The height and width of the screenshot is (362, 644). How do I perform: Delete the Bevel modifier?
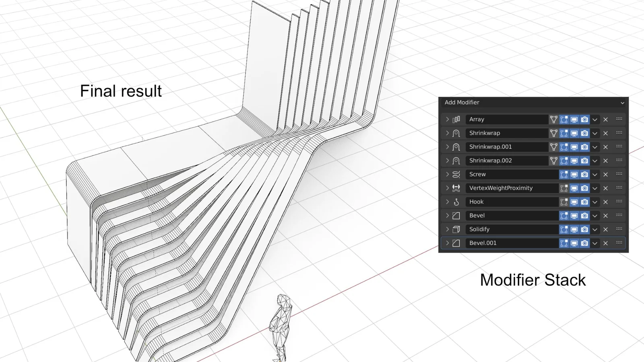[x=605, y=215]
